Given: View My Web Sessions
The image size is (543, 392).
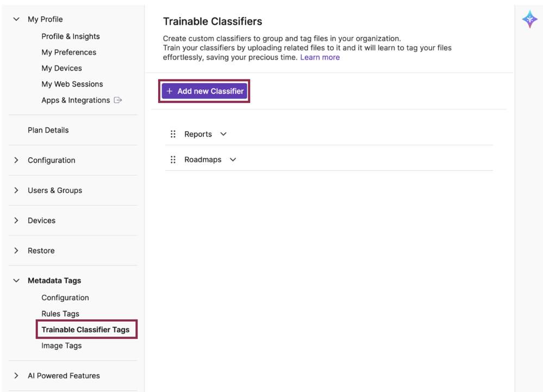Looking at the screenshot, I should tap(72, 84).
